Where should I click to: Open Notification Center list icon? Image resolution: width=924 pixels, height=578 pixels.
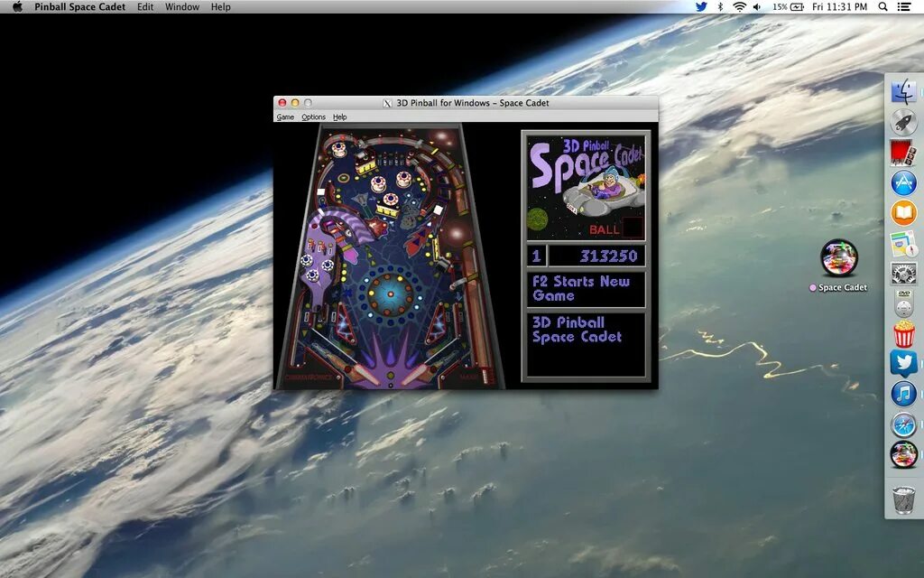[x=904, y=6]
